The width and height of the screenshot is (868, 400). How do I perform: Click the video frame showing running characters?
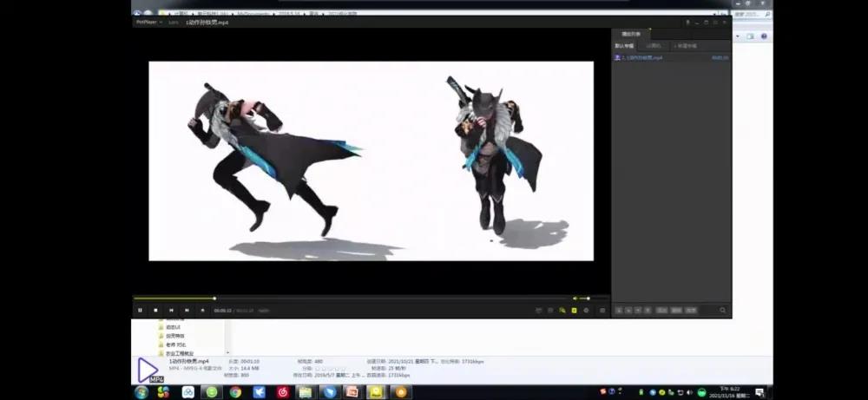coord(371,161)
